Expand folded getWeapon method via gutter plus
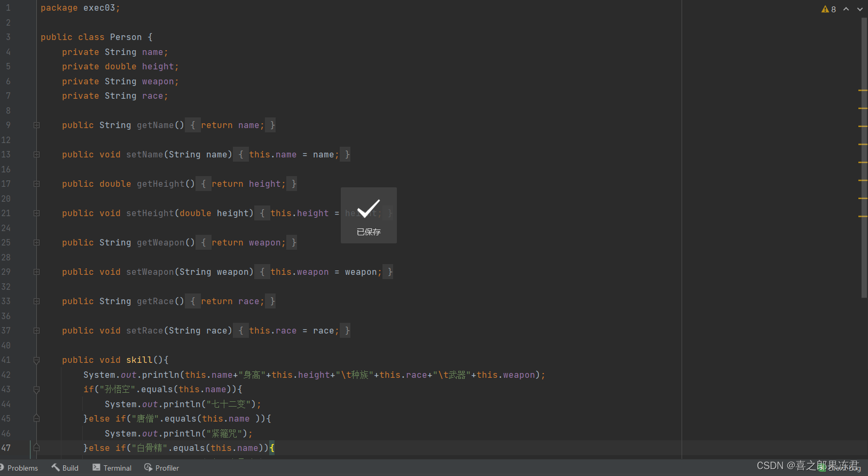 coord(36,243)
